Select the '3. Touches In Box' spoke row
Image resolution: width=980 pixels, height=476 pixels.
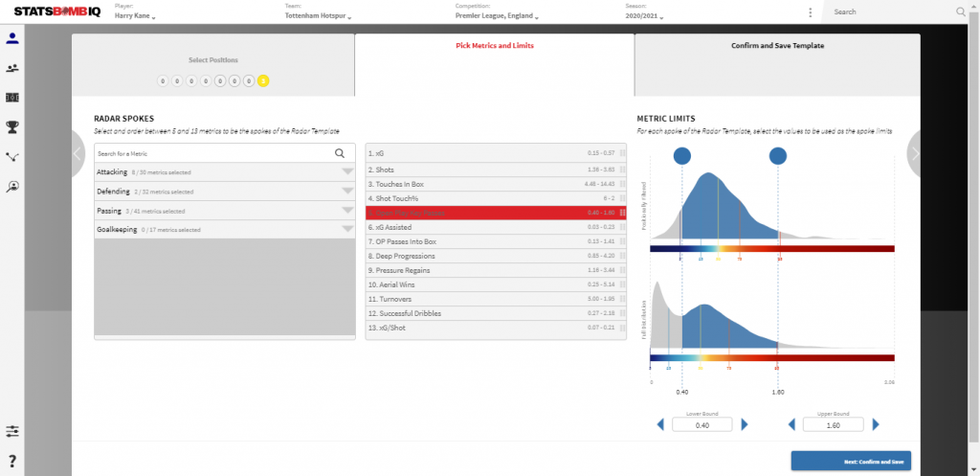tap(496, 185)
